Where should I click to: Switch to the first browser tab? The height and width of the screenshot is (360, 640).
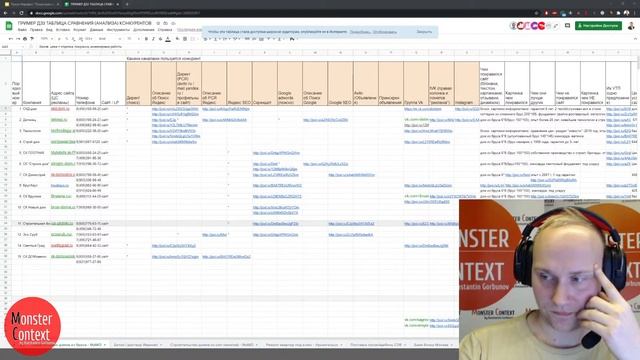click(x=31, y=4)
